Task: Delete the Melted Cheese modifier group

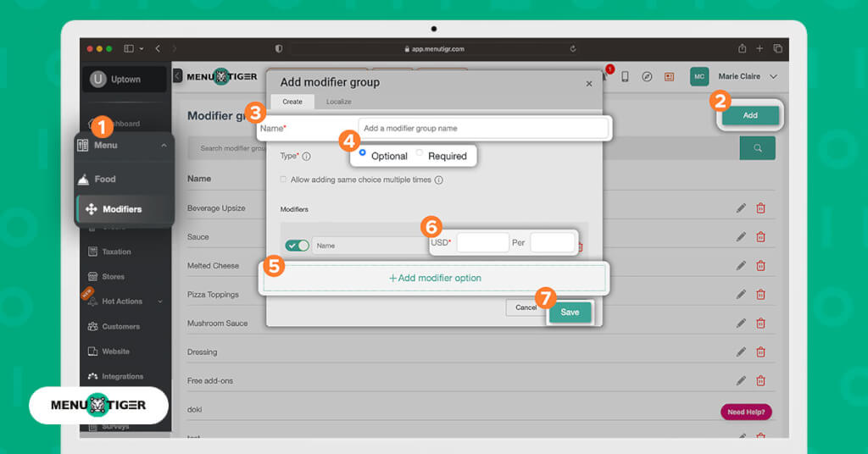Action: (x=760, y=266)
